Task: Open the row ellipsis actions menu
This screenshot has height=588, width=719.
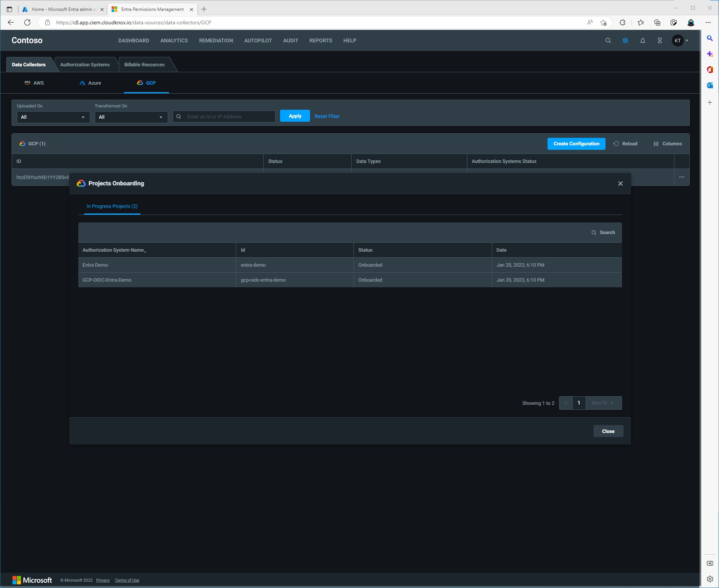Action: point(682,177)
